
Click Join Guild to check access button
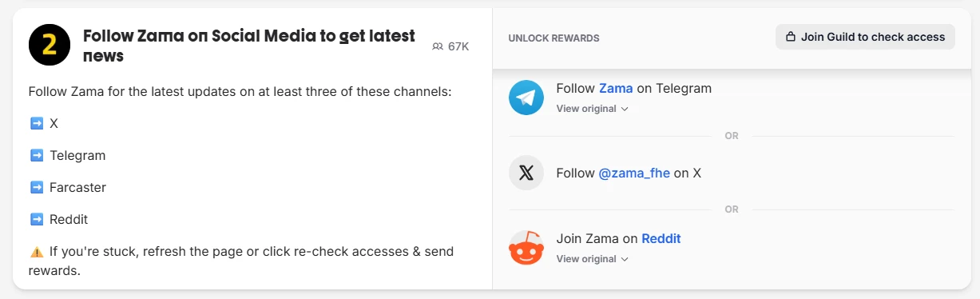click(865, 37)
